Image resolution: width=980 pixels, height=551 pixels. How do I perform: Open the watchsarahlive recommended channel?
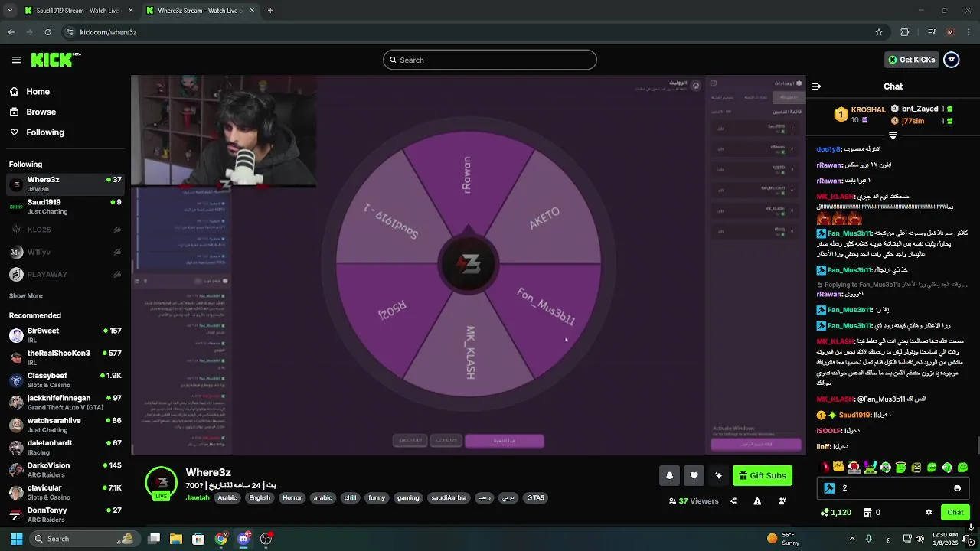(65, 425)
